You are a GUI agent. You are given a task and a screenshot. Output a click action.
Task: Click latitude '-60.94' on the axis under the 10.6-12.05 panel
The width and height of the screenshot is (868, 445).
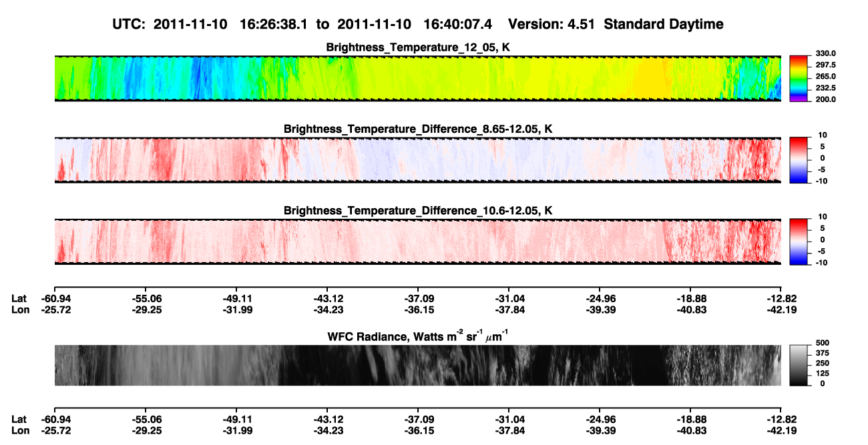(55, 298)
